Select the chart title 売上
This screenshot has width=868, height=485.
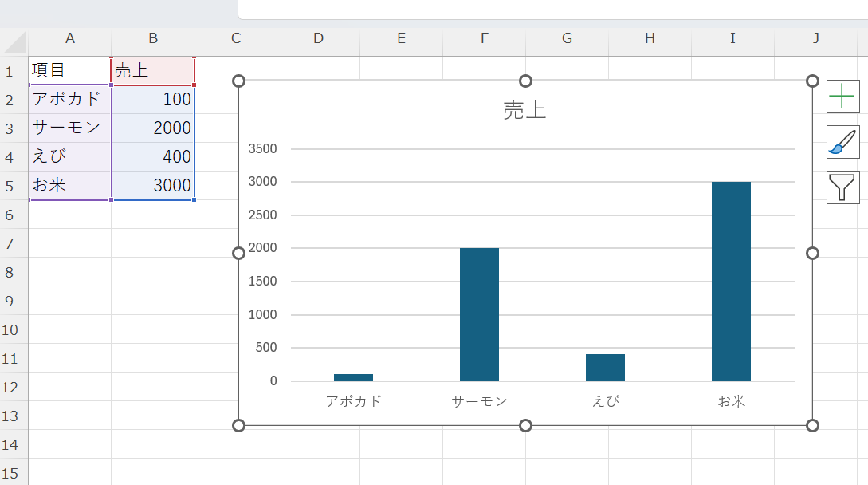pyautogui.click(x=524, y=110)
